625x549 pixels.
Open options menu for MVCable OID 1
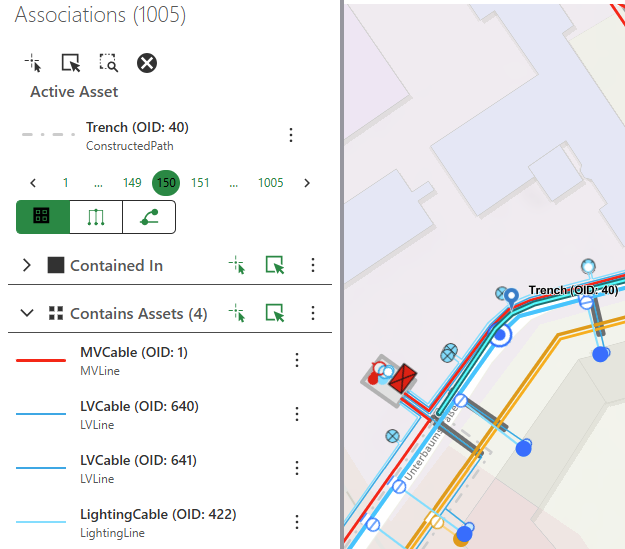pos(297,360)
